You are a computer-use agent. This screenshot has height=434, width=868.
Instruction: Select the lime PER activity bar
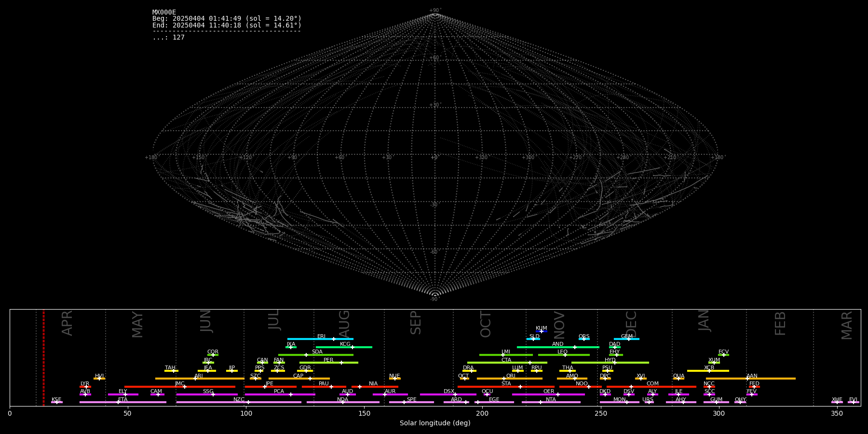coord(329,363)
